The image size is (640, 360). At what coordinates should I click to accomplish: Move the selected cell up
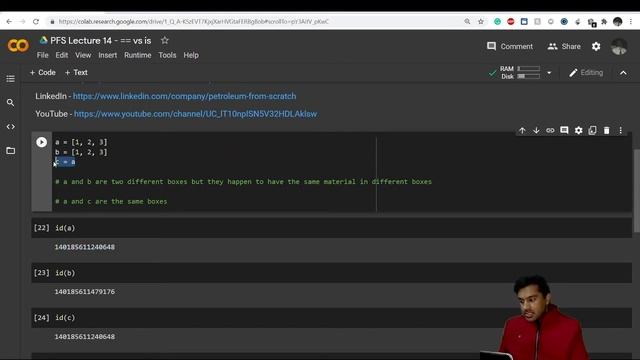(x=522, y=131)
